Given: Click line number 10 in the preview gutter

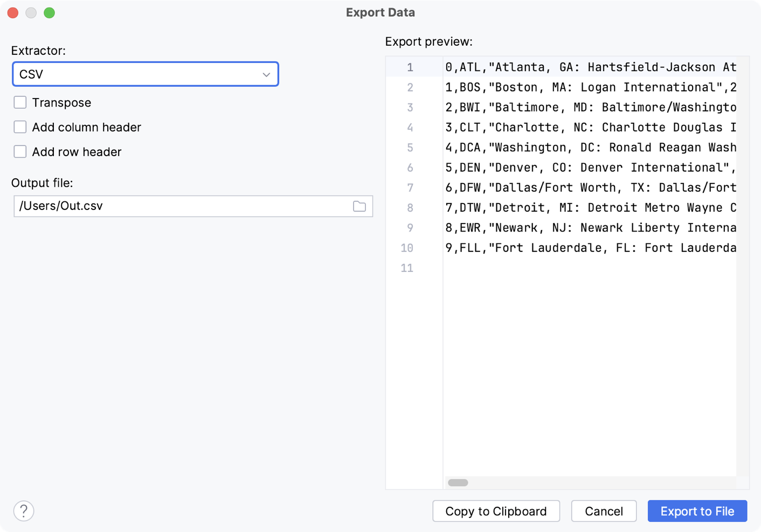Looking at the screenshot, I should (x=407, y=248).
